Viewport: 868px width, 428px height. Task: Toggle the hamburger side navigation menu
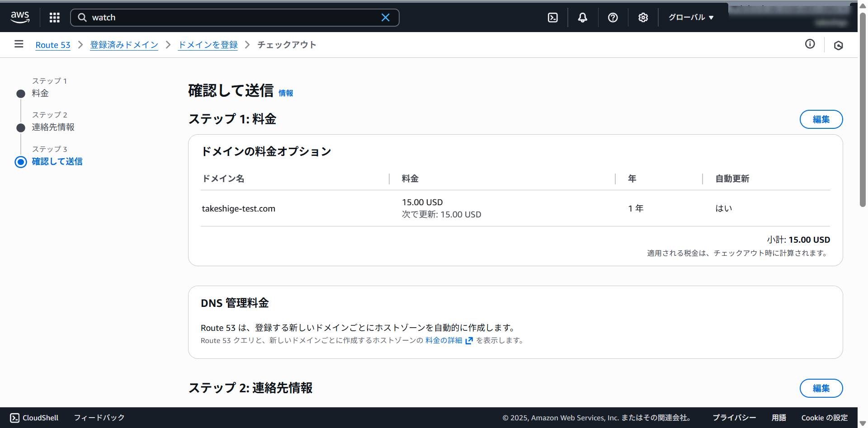tap(19, 44)
